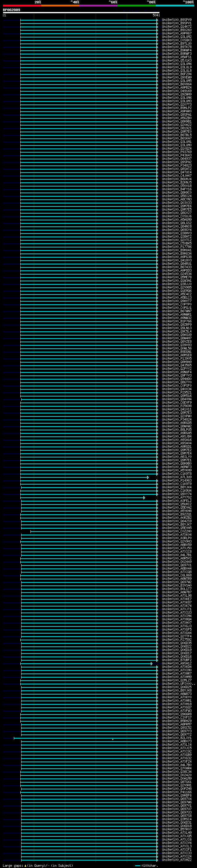The image size is (197, 868).
Task: Click hit label UniRef100_B9X260
Action: (177, 30)
